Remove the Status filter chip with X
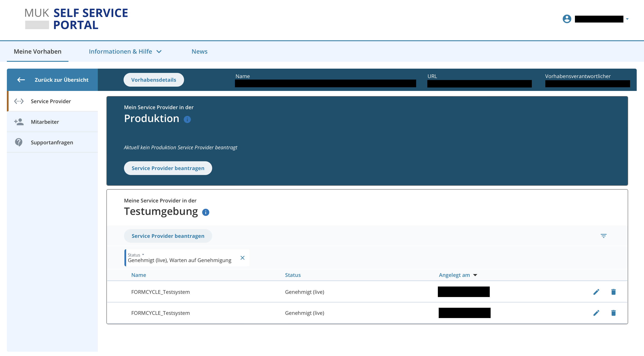This screenshot has width=644, height=356. pyautogui.click(x=242, y=258)
